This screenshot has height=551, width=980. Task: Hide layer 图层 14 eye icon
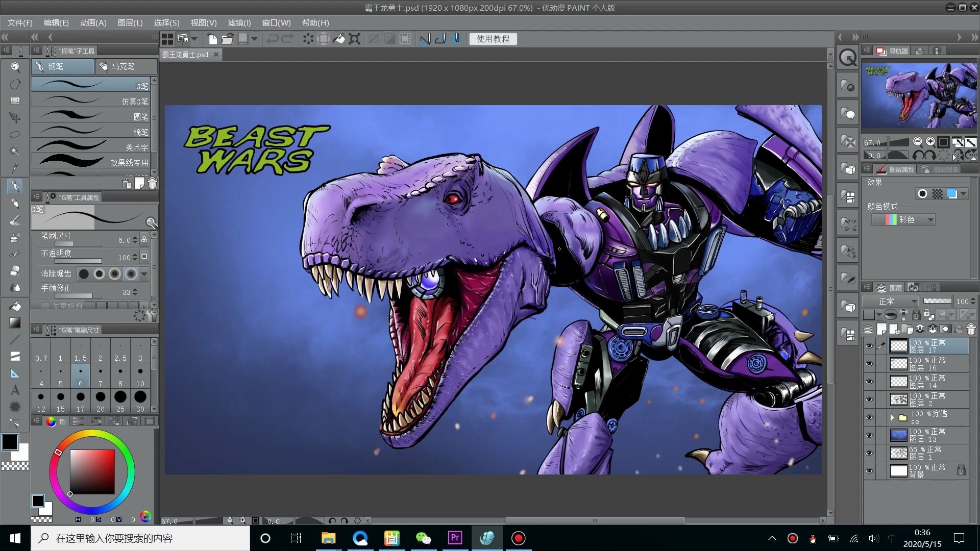click(x=869, y=382)
